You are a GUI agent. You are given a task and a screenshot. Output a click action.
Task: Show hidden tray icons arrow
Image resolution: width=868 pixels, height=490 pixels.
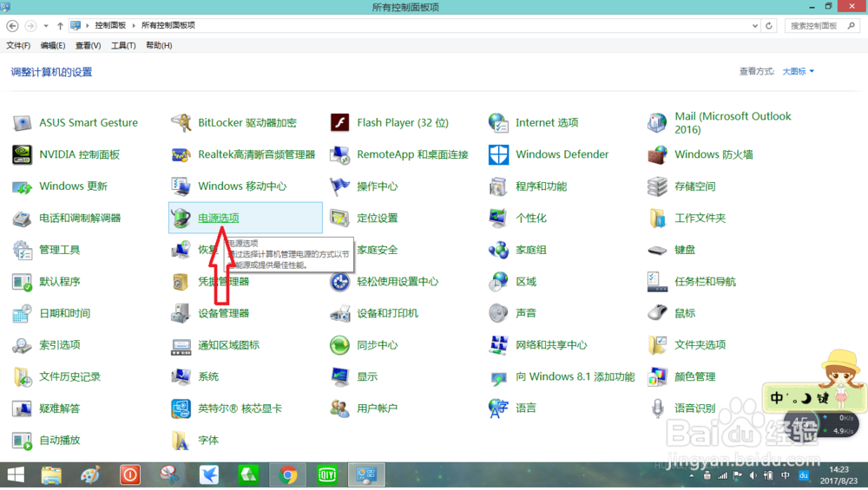click(692, 475)
